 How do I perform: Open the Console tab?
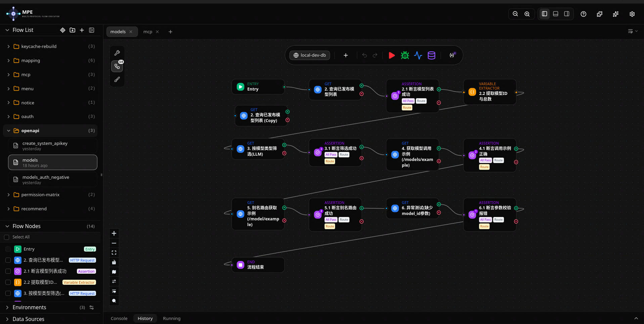point(119,318)
